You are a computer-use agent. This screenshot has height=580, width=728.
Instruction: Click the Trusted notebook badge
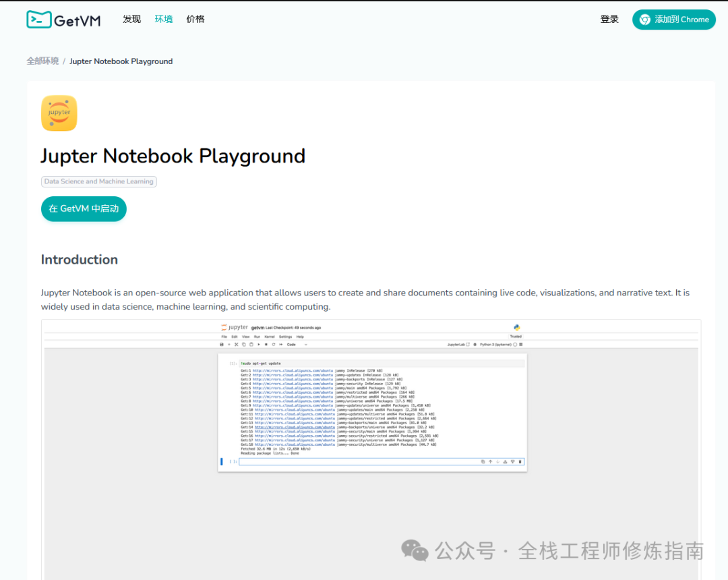coord(516,337)
